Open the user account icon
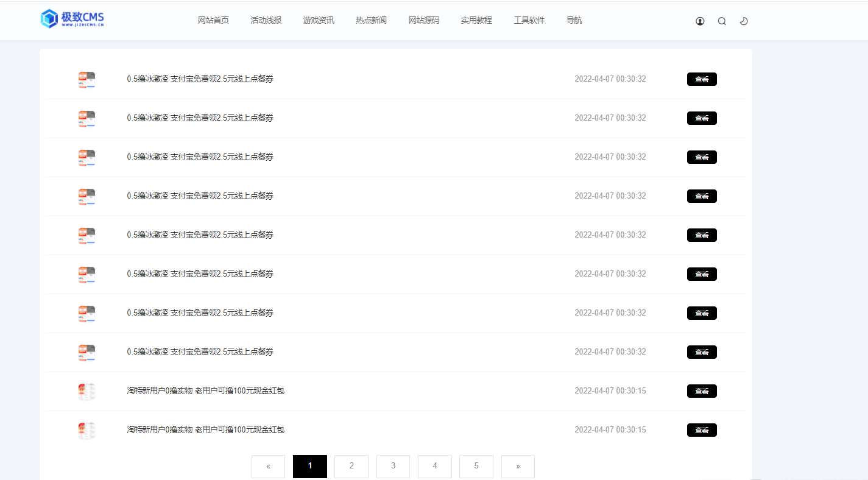This screenshot has height=480, width=868. pyautogui.click(x=700, y=21)
